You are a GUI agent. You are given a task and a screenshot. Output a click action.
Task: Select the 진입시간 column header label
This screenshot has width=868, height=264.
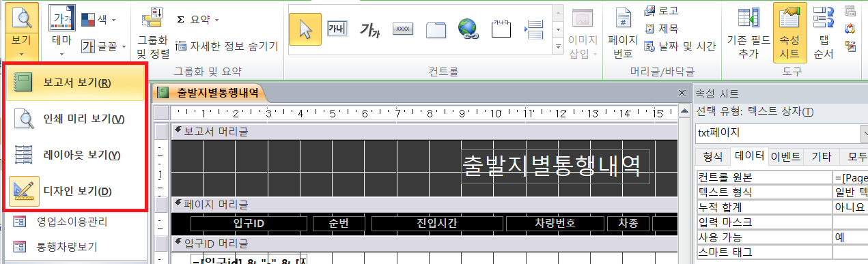coord(437,223)
